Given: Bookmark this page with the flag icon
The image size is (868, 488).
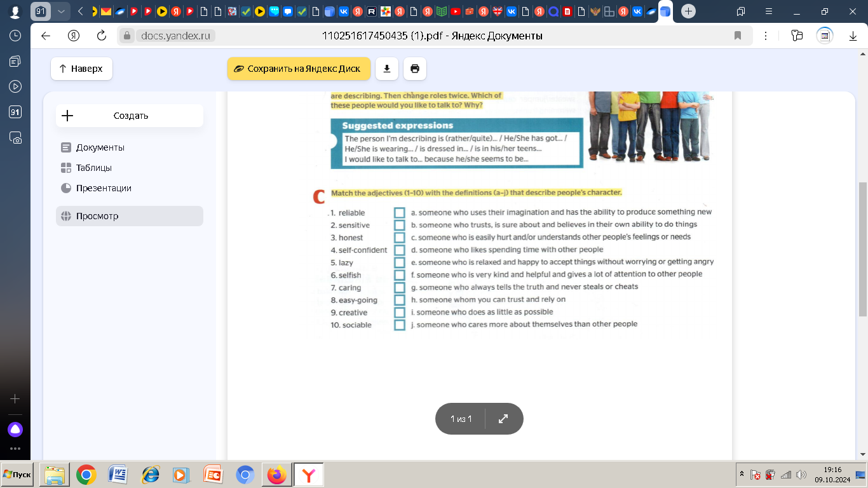Looking at the screenshot, I should [x=738, y=36].
